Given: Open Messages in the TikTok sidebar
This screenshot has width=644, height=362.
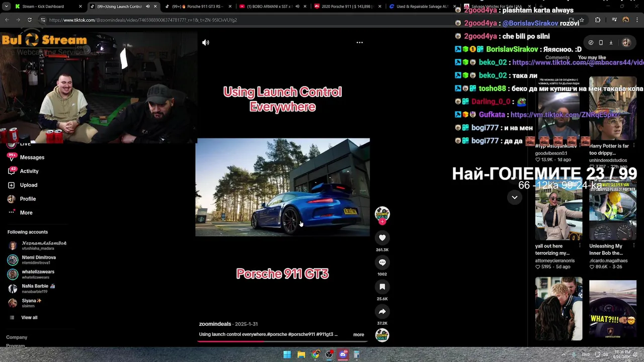Looking at the screenshot, I should click(x=32, y=157).
